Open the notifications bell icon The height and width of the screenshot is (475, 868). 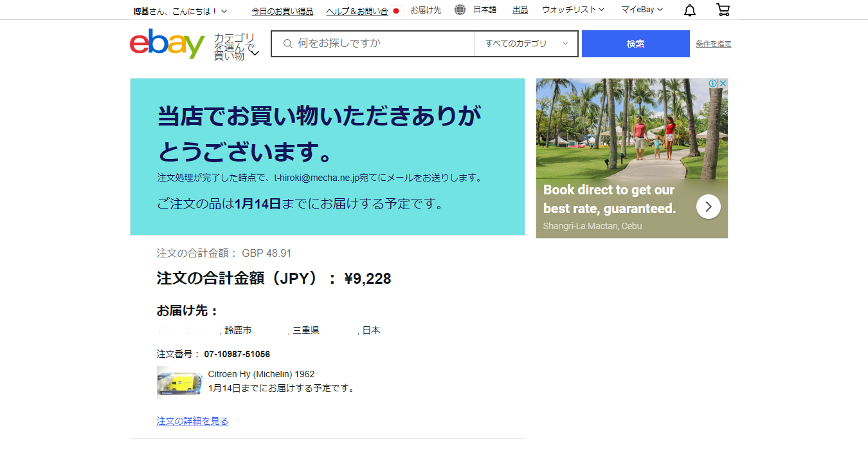click(x=690, y=10)
